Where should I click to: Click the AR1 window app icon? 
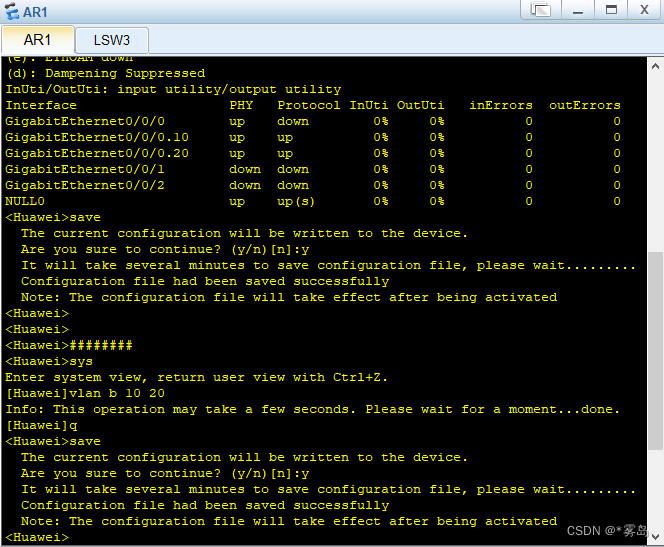tap(12, 11)
